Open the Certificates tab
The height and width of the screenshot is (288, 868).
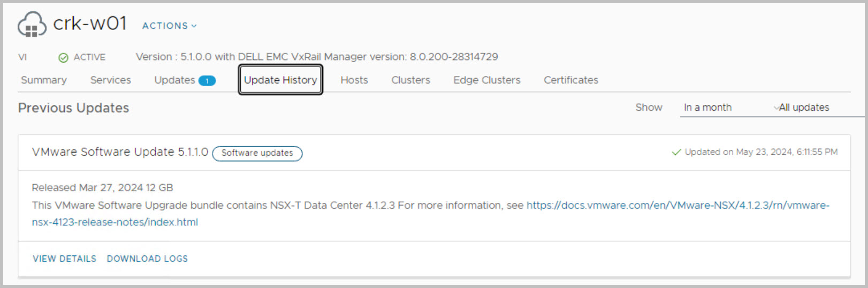click(x=570, y=80)
